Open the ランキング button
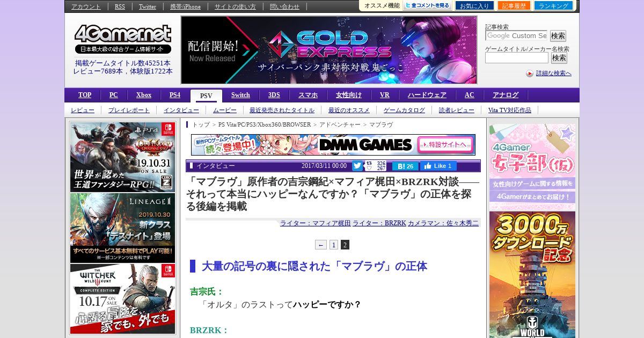 [x=553, y=5]
